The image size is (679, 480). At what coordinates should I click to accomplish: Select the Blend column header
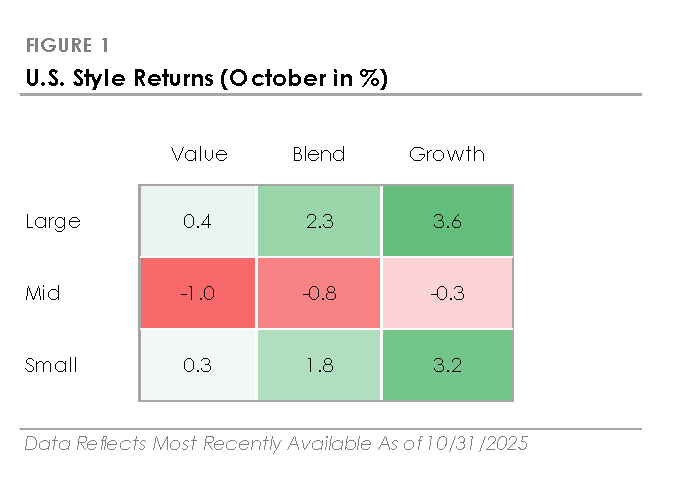(318, 154)
